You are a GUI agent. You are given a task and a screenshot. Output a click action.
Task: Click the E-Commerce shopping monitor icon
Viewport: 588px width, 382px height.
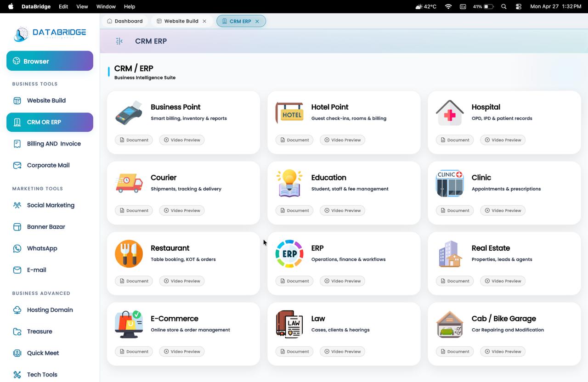(x=129, y=324)
